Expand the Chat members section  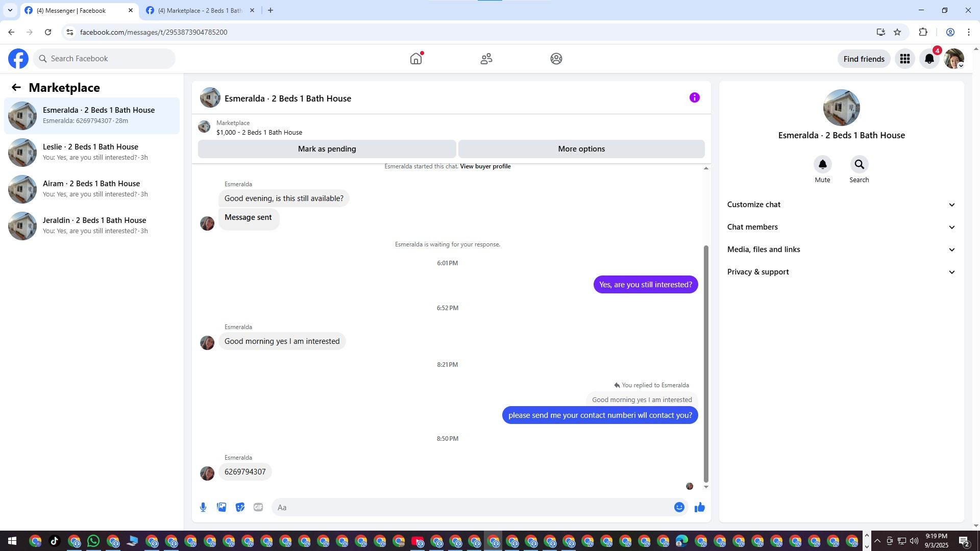click(x=841, y=227)
